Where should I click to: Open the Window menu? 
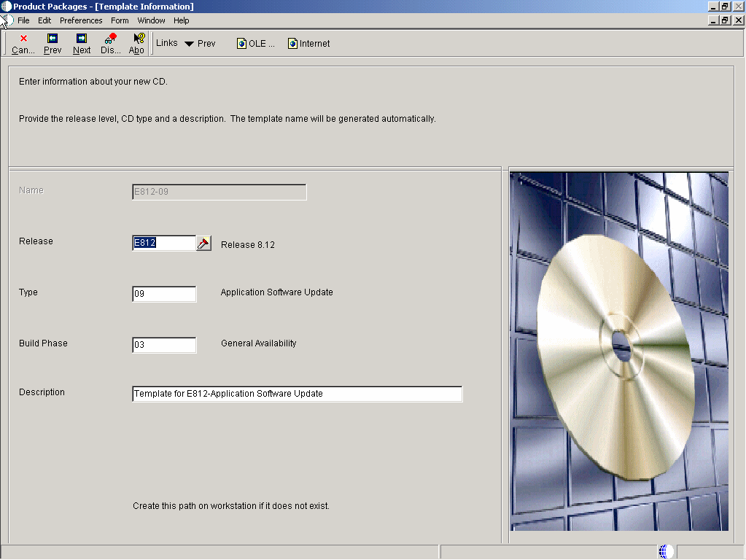[x=151, y=20]
